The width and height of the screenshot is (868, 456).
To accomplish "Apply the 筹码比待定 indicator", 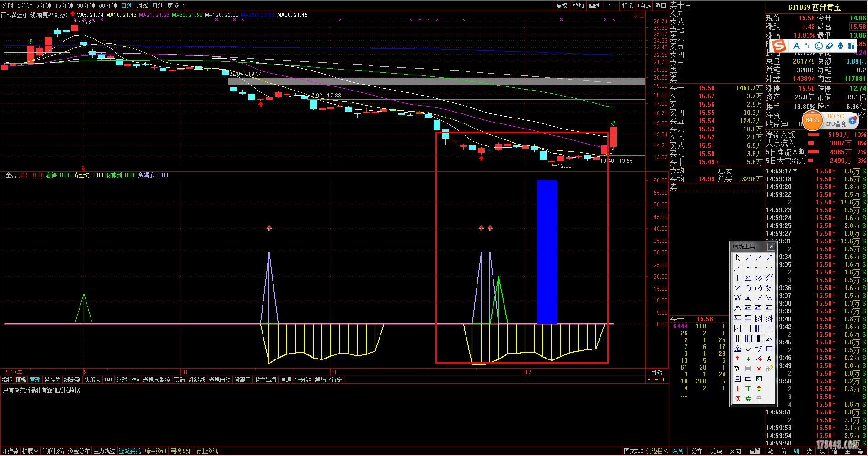I will coord(328,380).
